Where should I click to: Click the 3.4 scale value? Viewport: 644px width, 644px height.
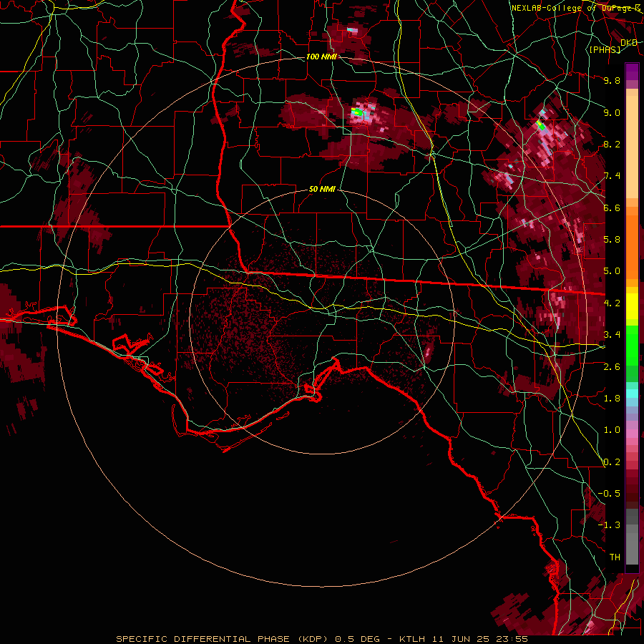pyautogui.click(x=612, y=335)
